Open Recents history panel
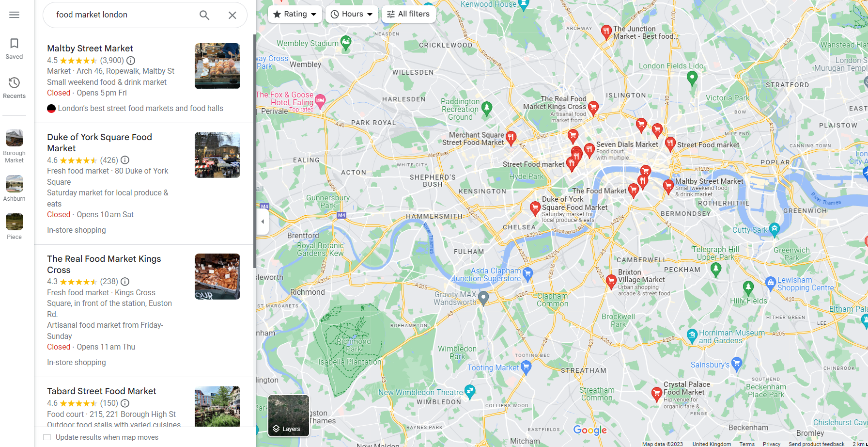 [x=15, y=88]
